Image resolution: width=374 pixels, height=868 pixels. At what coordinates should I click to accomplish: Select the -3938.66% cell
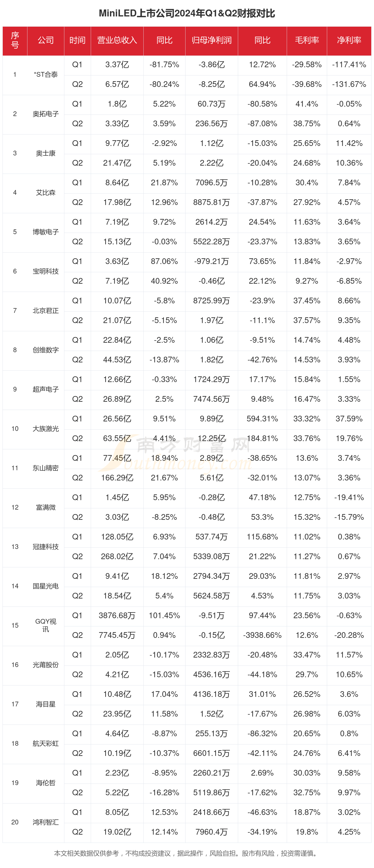(262, 635)
